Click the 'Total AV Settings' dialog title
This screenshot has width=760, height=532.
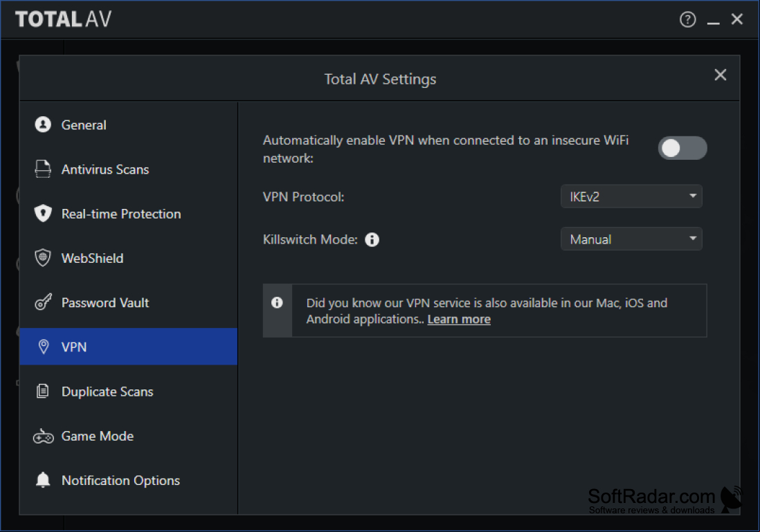[x=380, y=79]
